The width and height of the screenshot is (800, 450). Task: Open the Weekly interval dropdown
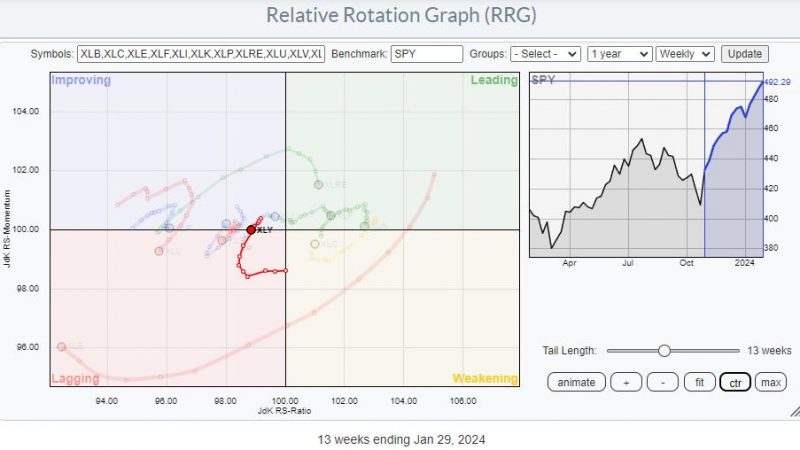point(684,54)
